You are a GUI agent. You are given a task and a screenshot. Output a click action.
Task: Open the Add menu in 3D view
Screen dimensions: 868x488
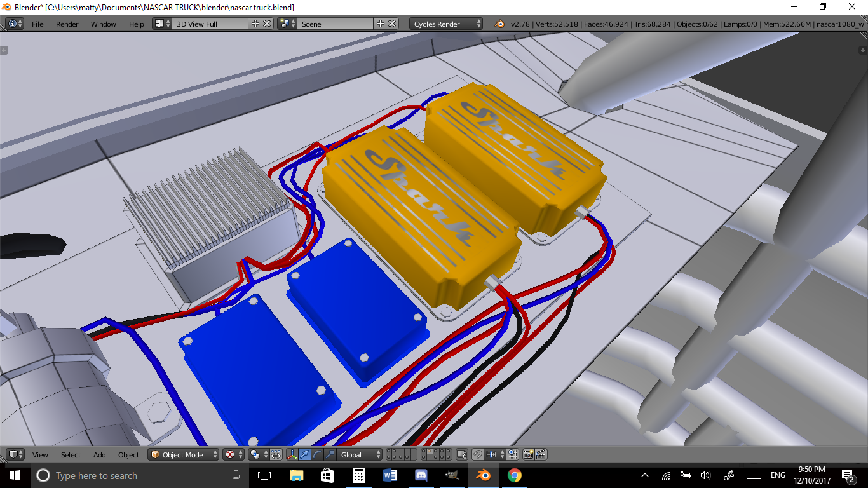tap(100, 454)
